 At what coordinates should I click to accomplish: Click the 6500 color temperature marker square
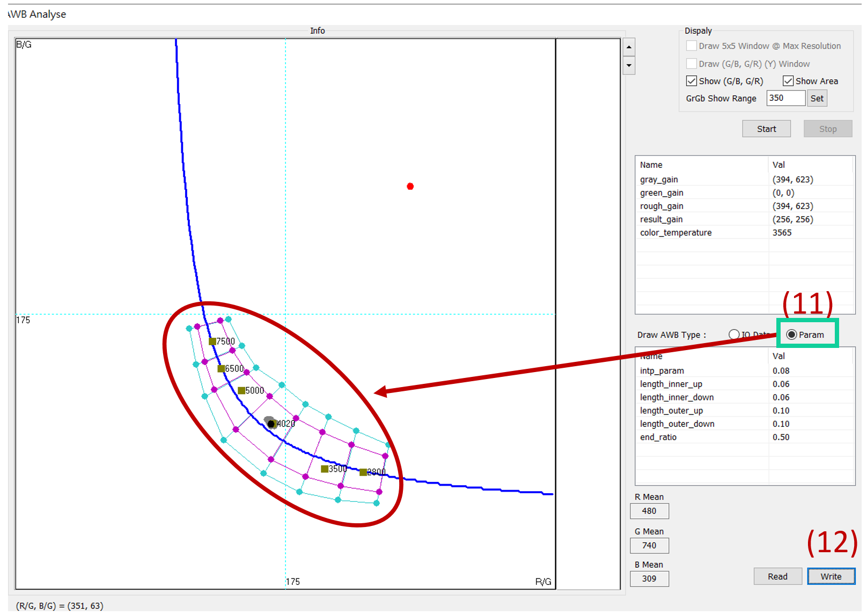point(221,369)
